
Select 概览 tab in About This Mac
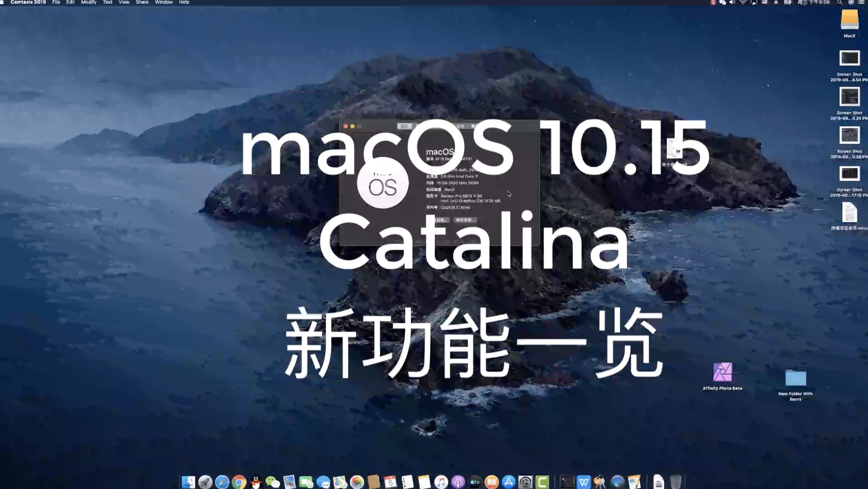404,126
